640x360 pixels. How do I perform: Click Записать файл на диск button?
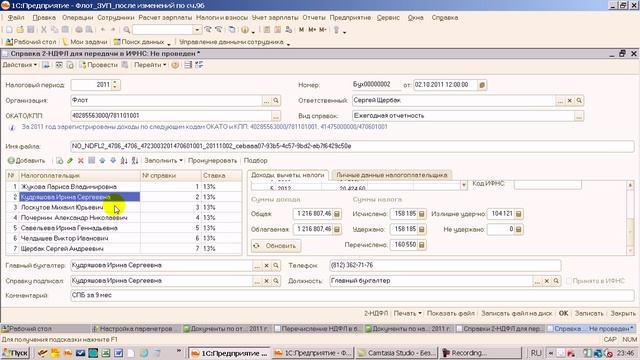pos(516,313)
